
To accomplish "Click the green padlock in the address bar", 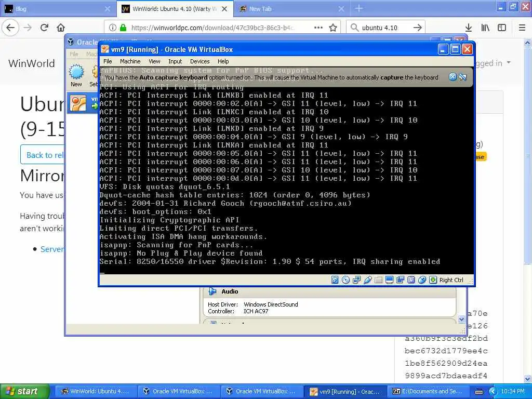I will tap(123, 28).
